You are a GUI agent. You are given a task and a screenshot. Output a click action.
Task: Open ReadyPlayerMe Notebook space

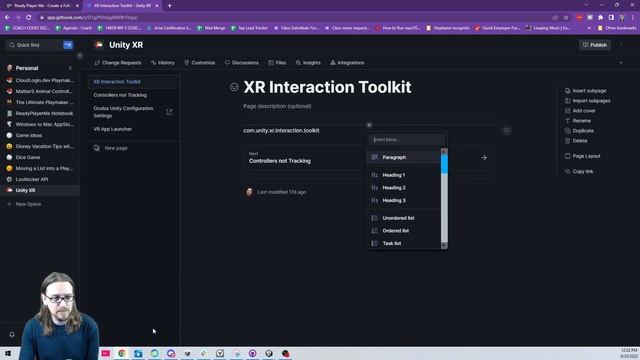40,113
